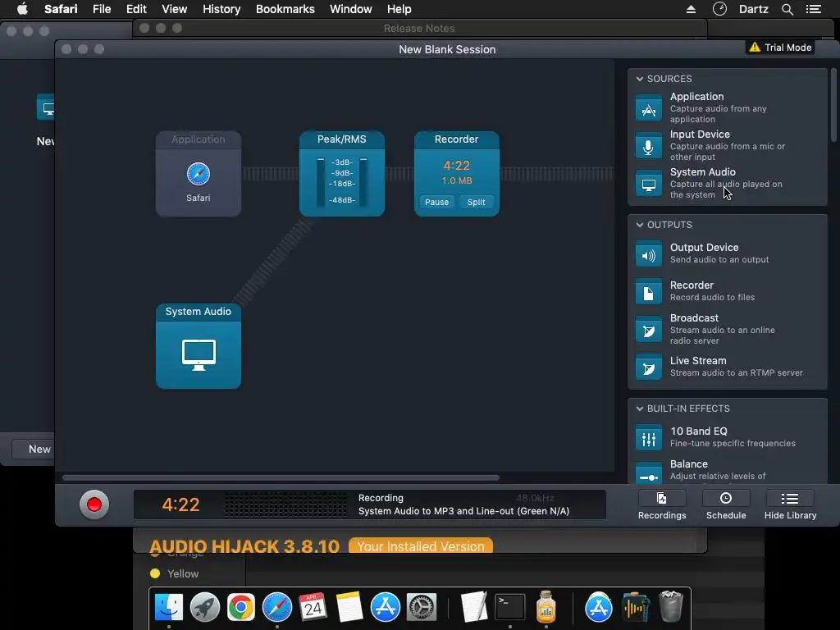
Task: Click the Live Stream icon in Outputs
Action: [x=648, y=368]
